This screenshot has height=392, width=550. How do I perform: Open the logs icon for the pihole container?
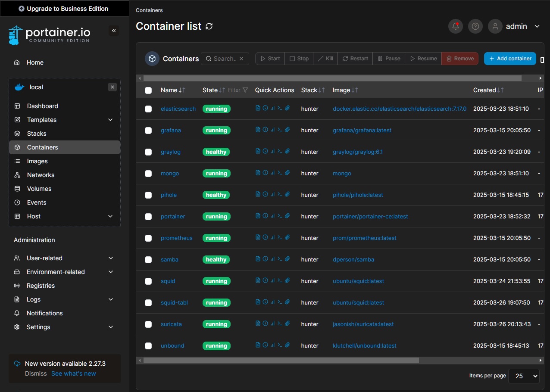(258, 194)
